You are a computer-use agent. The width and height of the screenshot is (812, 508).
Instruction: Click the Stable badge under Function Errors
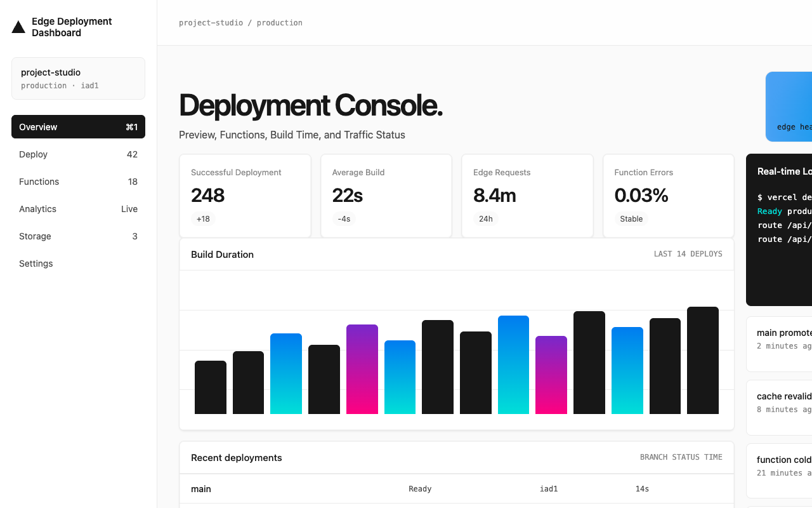point(631,219)
